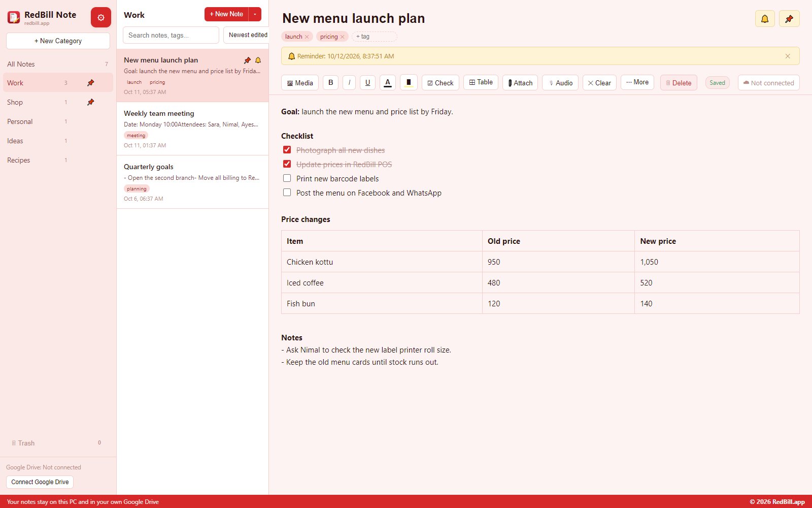This screenshot has width=812, height=508.
Task: Apply underline formatting
Action: [368, 82]
